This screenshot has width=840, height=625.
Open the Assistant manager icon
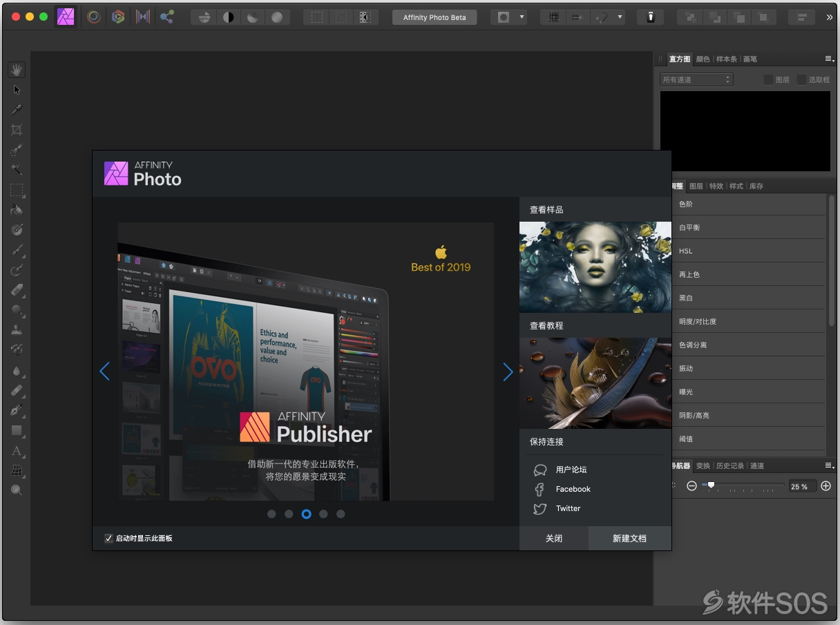coord(650,17)
